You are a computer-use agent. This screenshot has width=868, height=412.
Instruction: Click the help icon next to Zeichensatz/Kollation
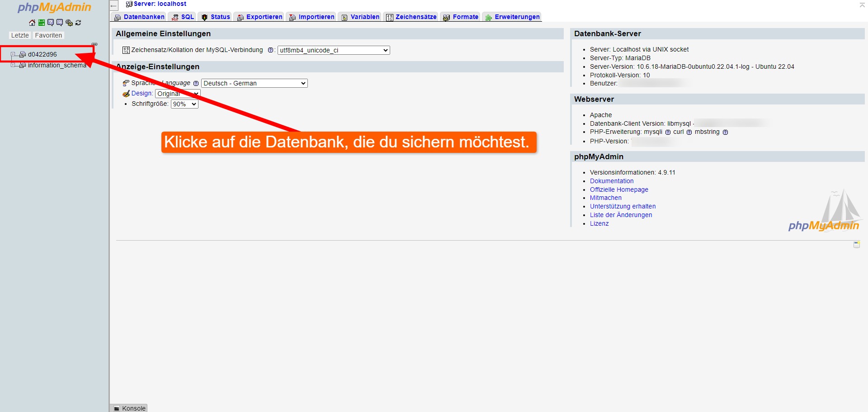(270, 50)
